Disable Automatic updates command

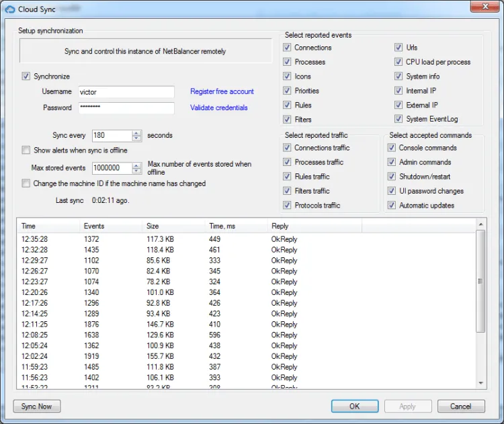(x=392, y=205)
